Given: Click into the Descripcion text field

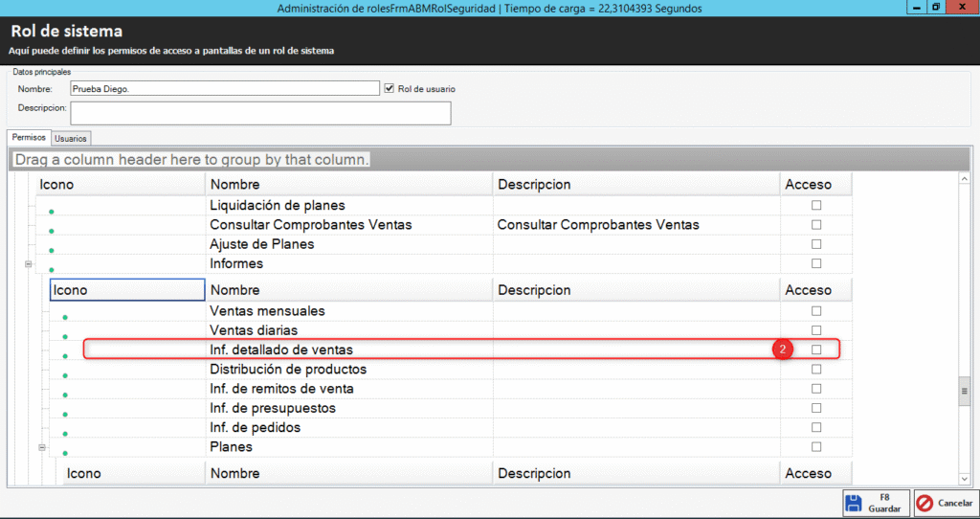Looking at the screenshot, I should click(x=260, y=113).
